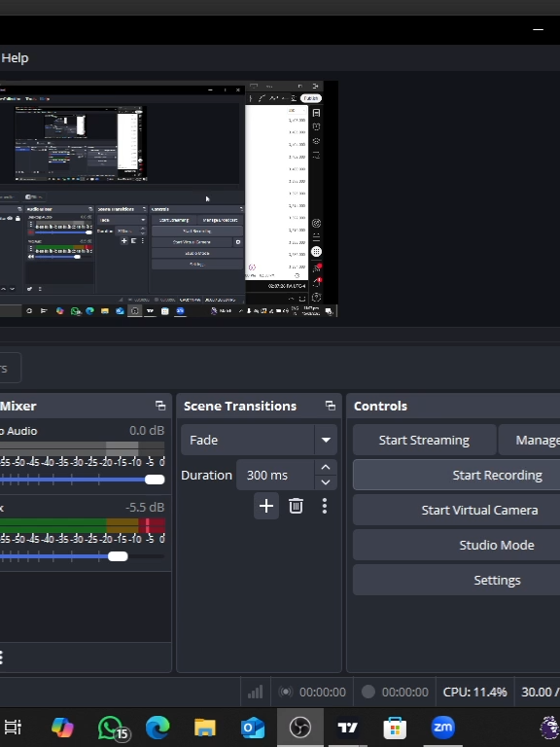Open Copilot from the taskbar
This screenshot has width=560, height=747.
click(62, 727)
